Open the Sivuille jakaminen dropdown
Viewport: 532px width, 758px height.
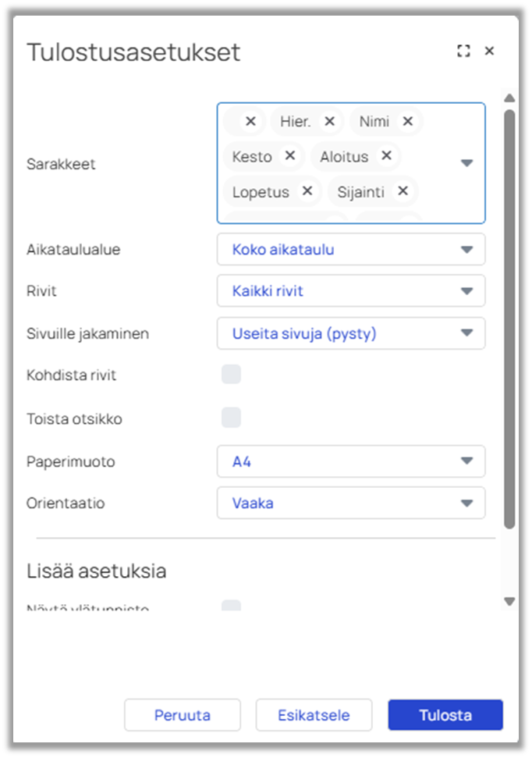351,333
